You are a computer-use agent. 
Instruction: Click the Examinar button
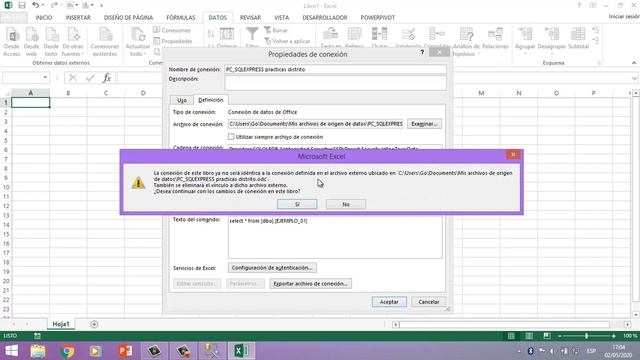pyautogui.click(x=424, y=124)
